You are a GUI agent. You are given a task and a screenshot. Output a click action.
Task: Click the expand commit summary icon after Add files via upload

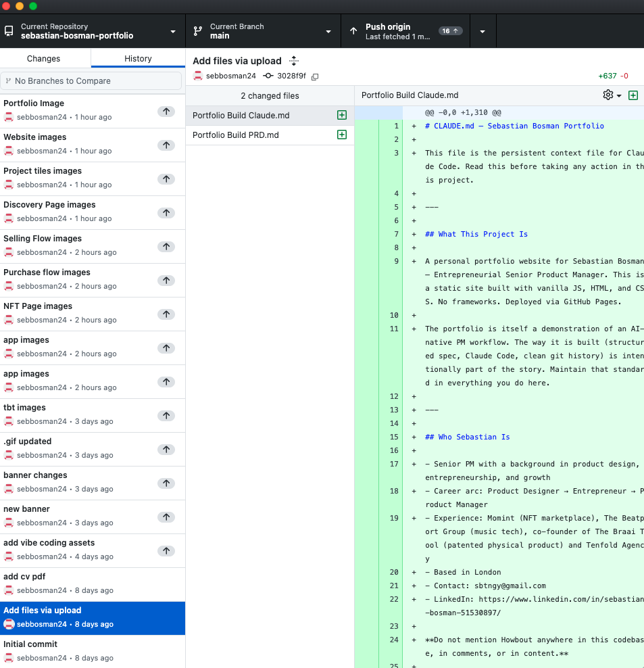(x=293, y=60)
